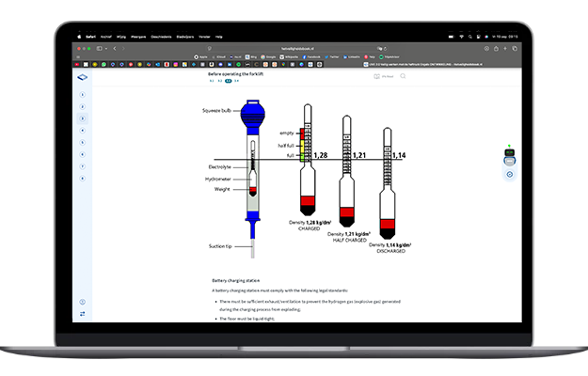The width and height of the screenshot is (588, 376).
Task: Open the Help menu in menu bar
Action: [x=219, y=37]
